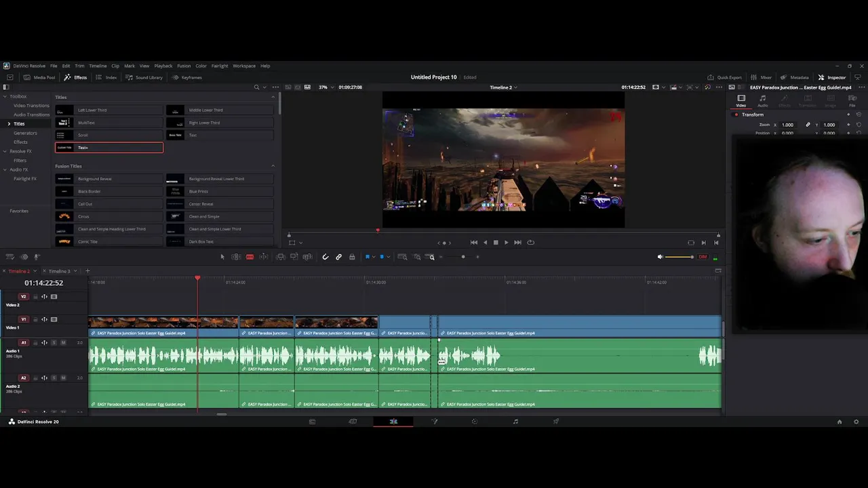Screen dimensions: 868x488
Task: Add a blue flag to the clip
Action: point(368,257)
